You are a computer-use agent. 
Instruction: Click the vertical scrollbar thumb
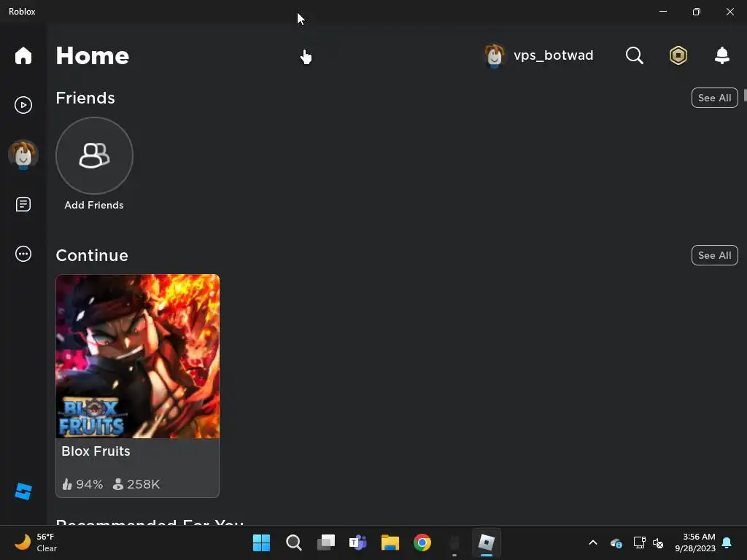(745, 96)
